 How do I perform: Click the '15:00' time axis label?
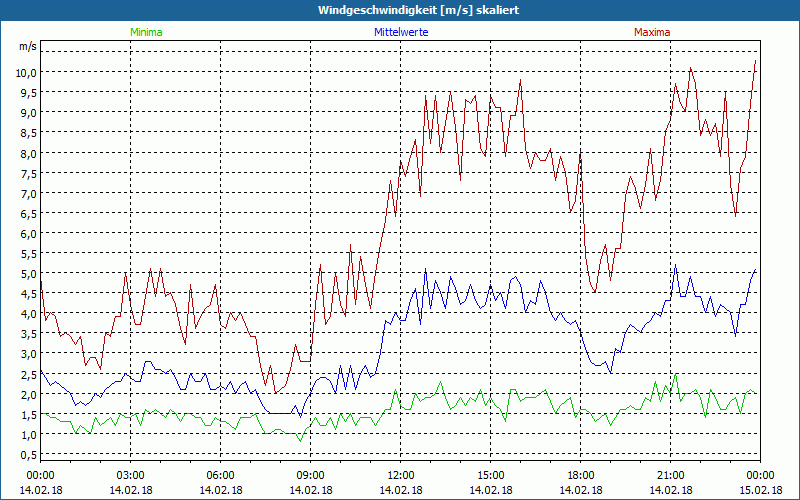pos(490,476)
